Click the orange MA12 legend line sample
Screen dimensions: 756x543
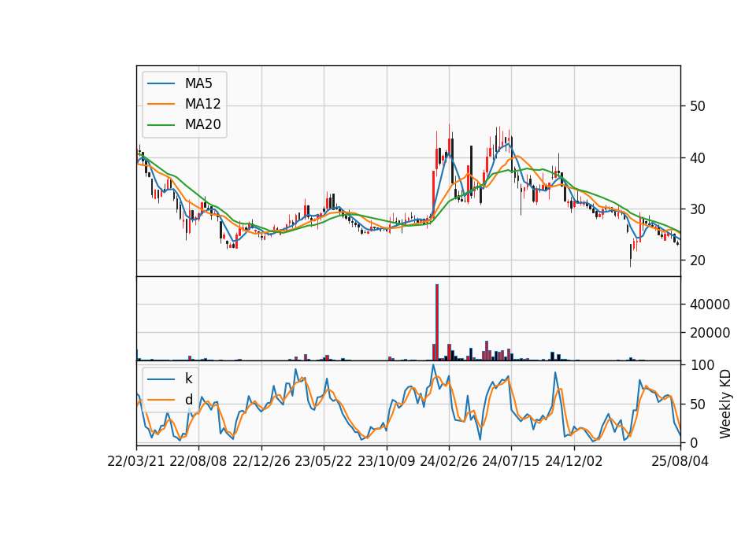(x=161, y=104)
